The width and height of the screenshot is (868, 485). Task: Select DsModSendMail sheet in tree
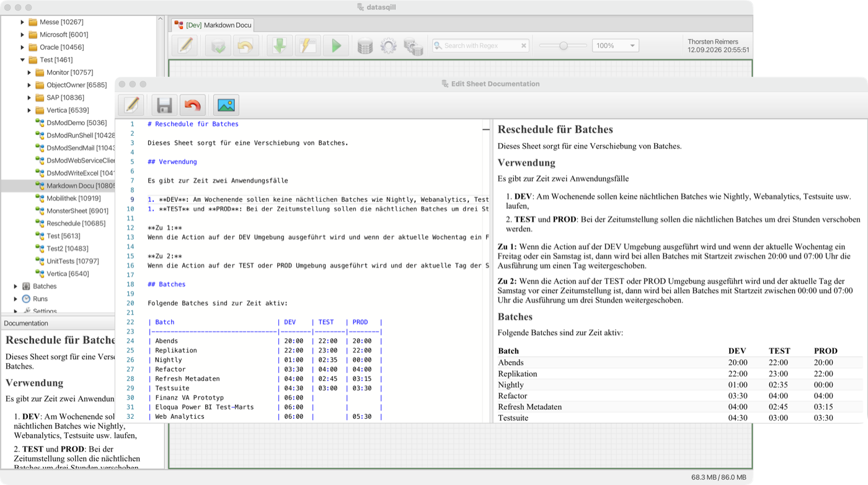coord(81,147)
